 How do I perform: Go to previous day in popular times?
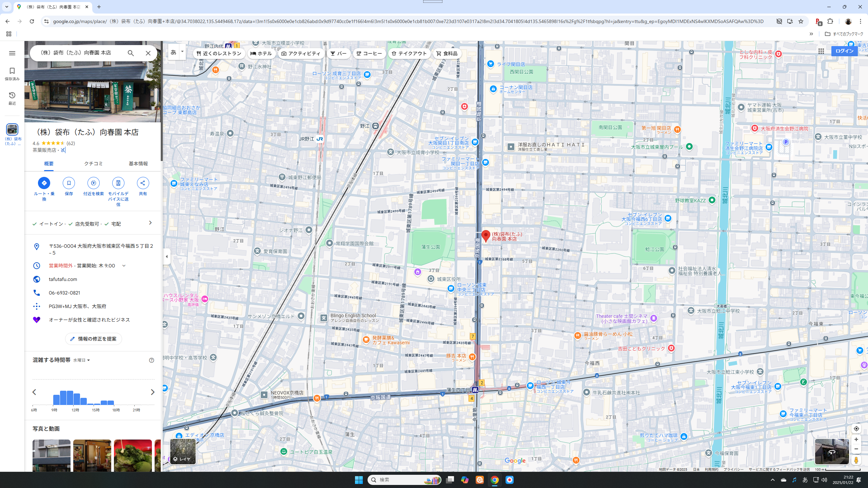(34, 392)
